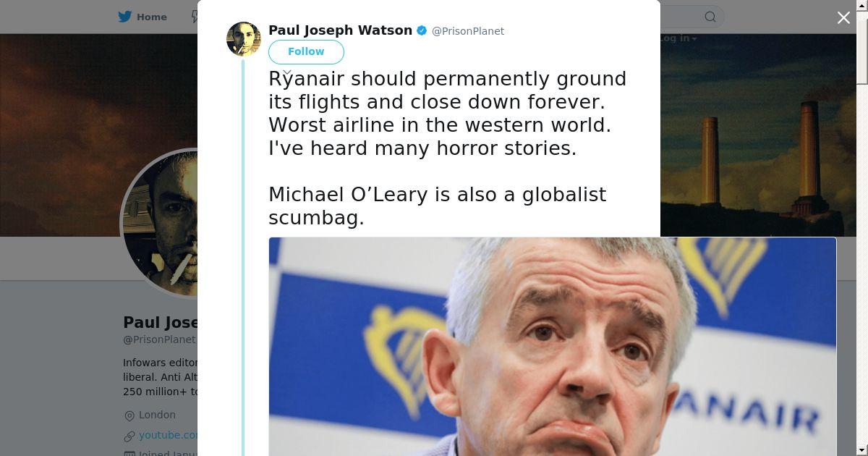Click the search magnifier icon
This screenshot has height=456, width=868.
pyautogui.click(x=710, y=17)
